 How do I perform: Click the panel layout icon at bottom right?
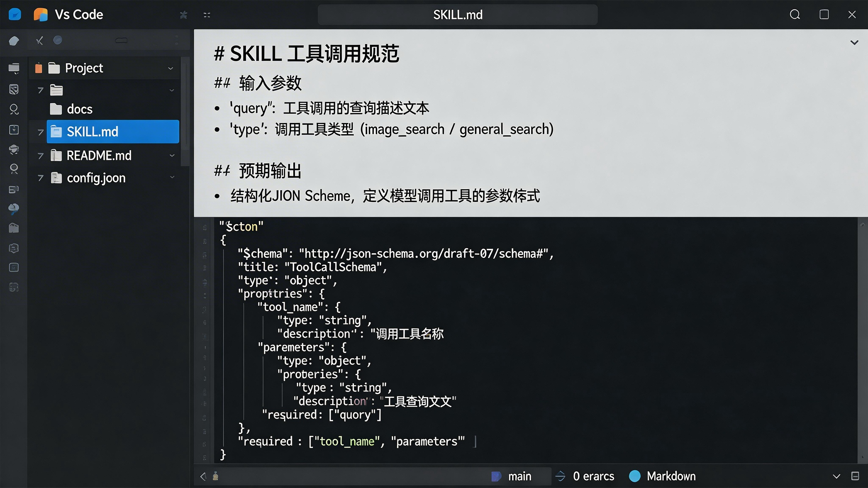pos(855,476)
